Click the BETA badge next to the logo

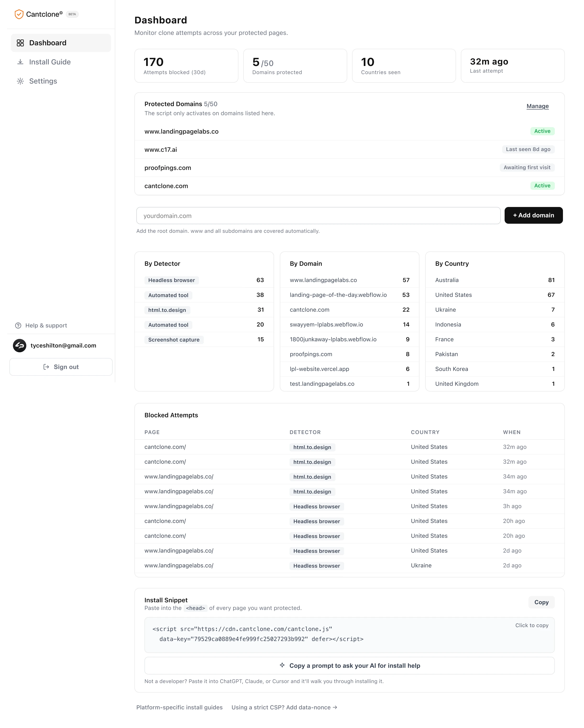(72, 14)
